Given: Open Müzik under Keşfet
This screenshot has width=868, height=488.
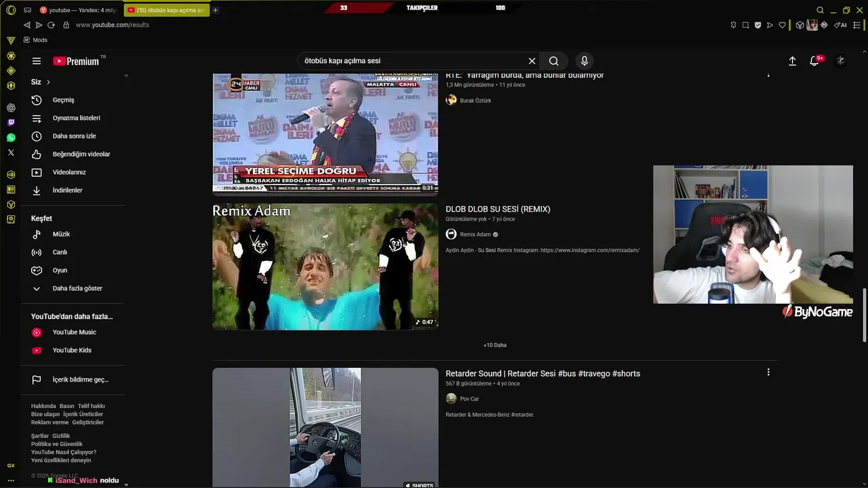Looking at the screenshot, I should (x=73, y=234).
